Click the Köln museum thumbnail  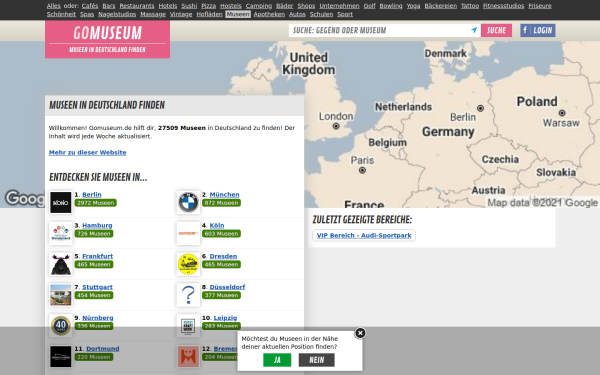188,233
